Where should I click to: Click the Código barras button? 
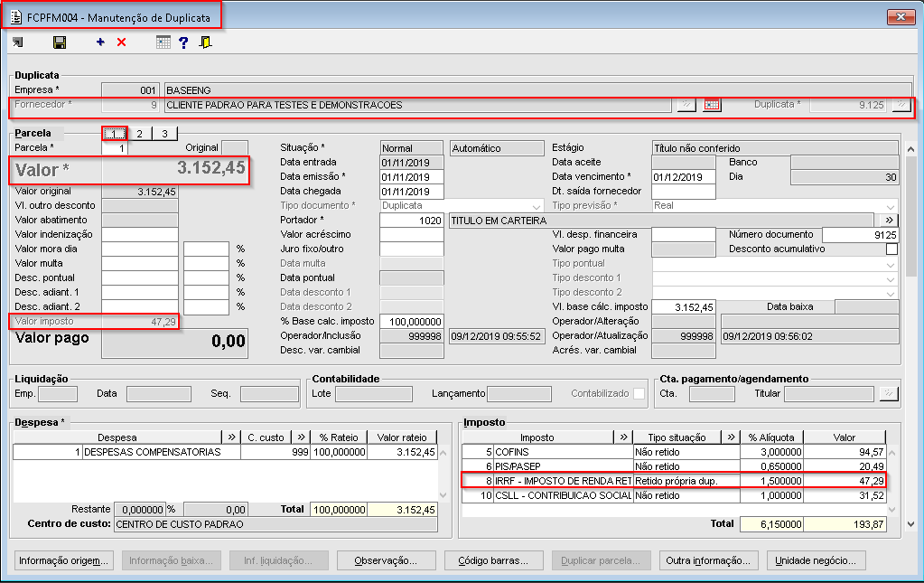493,560
